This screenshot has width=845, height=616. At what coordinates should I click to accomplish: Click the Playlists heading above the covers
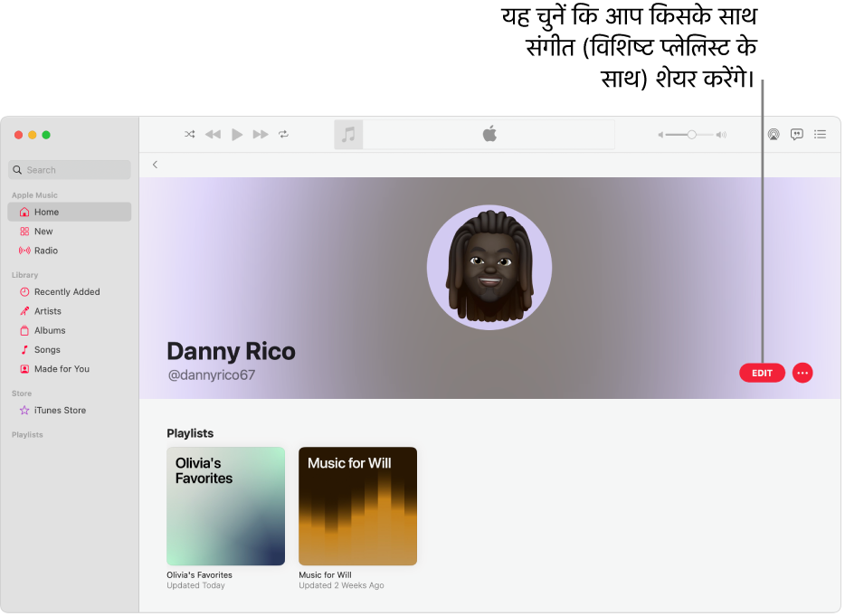coord(190,433)
